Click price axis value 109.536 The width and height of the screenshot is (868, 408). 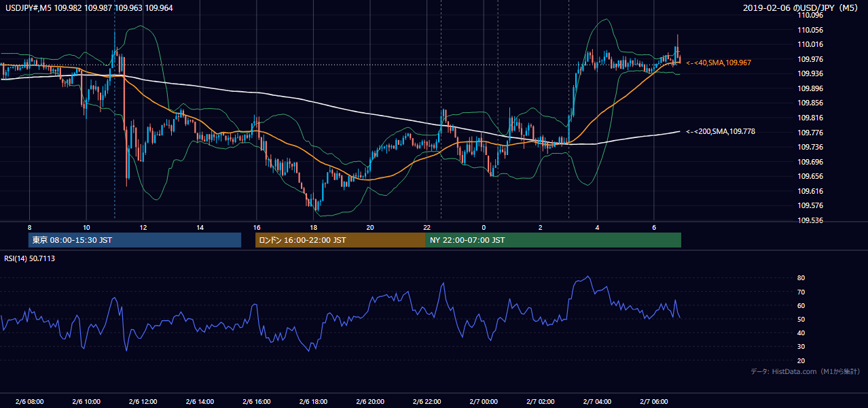(x=811, y=220)
